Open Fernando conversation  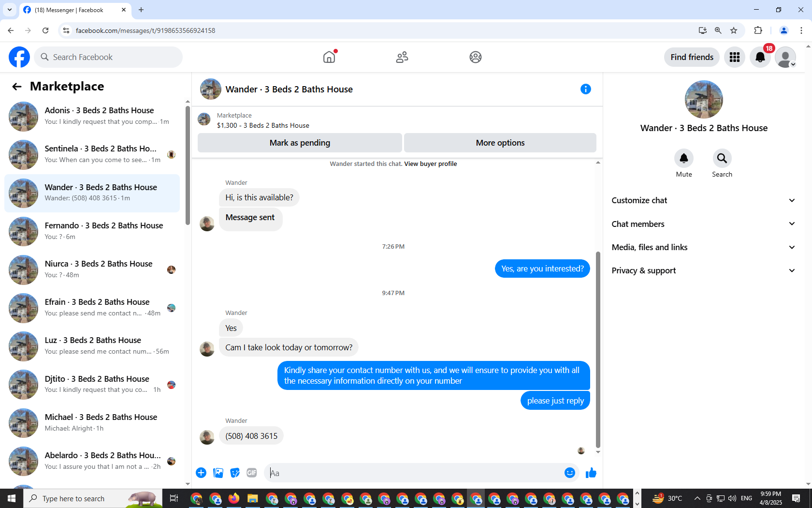click(x=92, y=231)
